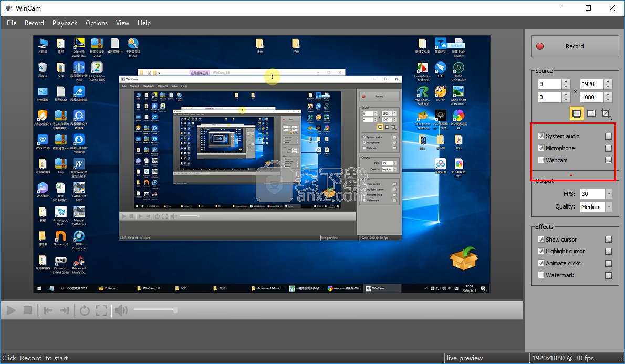
Task: Click the "Source" group label
Action: 544,71
